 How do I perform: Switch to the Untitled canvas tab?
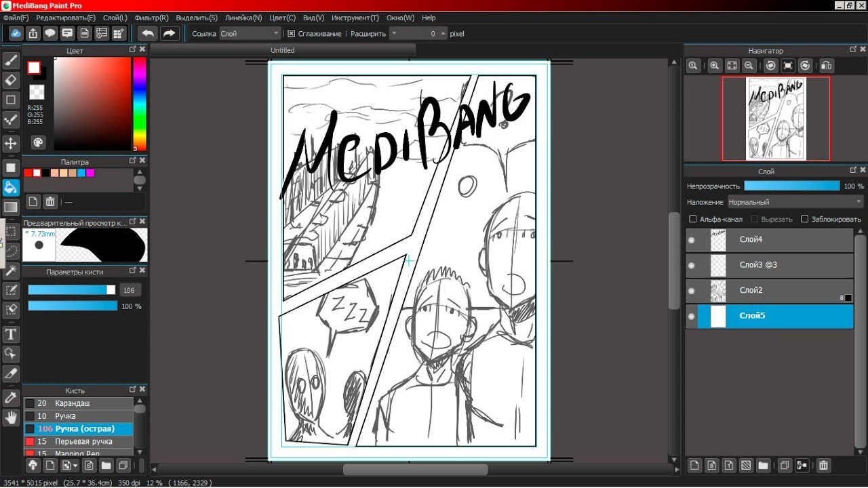click(x=283, y=50)
